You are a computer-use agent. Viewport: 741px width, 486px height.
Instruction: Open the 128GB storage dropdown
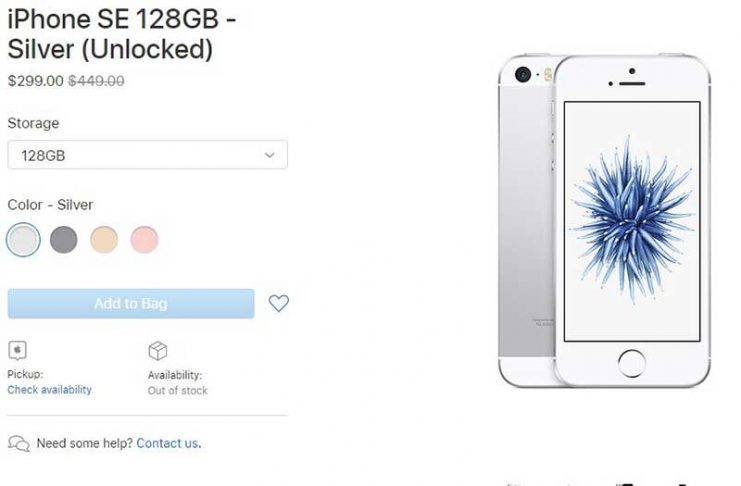pyautogui.click(x=147, y=155)
